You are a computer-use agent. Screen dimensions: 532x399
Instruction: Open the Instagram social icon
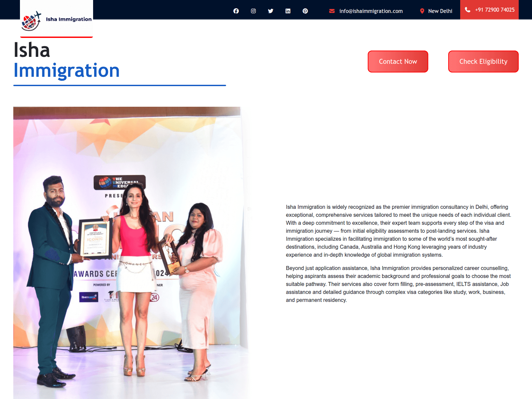coord(253,11)
